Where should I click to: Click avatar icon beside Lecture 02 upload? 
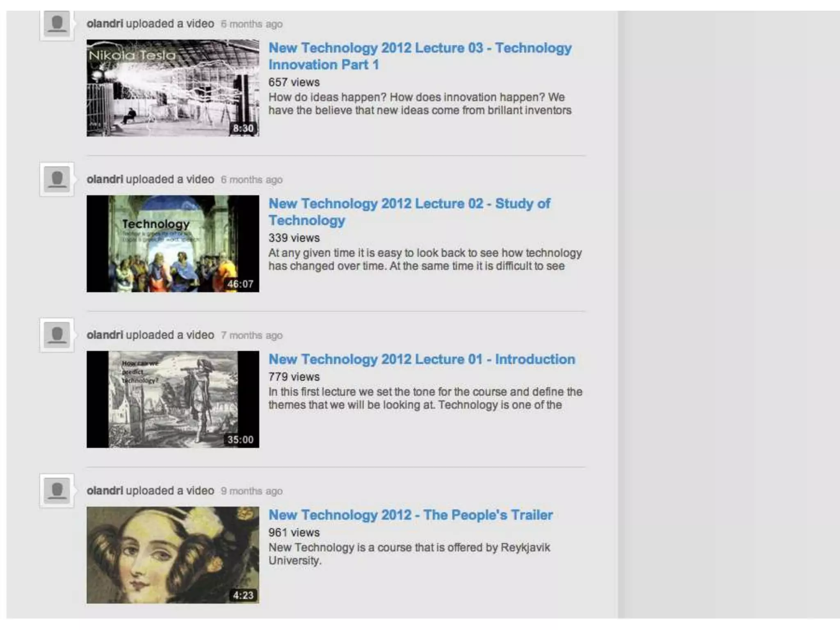57,180
